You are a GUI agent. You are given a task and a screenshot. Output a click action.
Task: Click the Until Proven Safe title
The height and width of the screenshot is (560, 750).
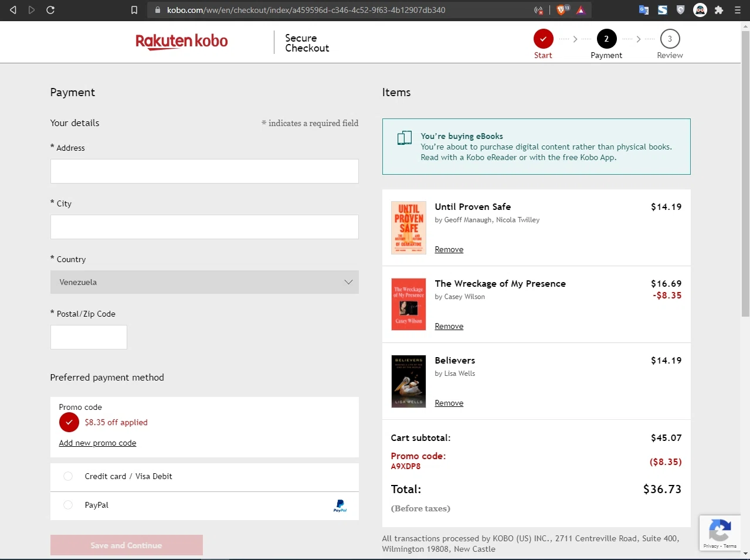click(x=473, y=207)
